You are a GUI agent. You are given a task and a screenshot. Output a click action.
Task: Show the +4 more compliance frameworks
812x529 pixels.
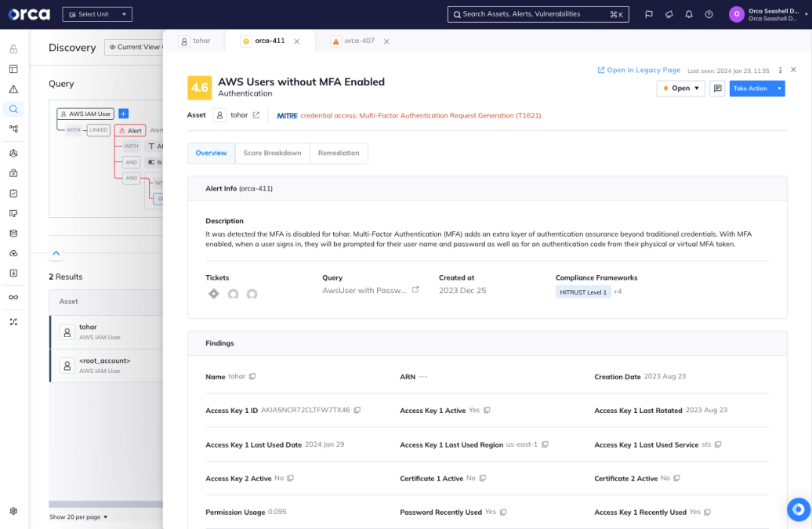click(618, 292)
